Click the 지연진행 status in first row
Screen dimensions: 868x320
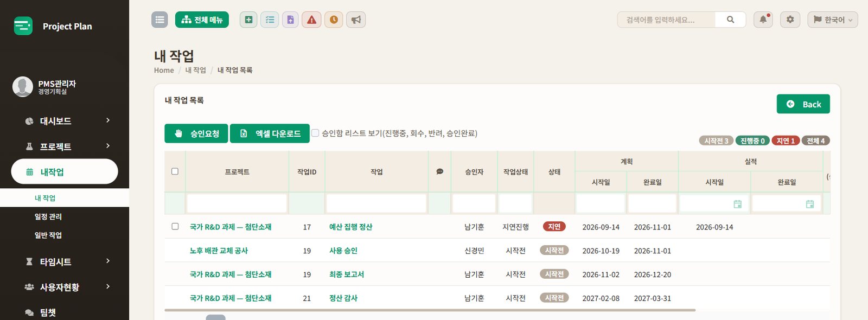(x=515, y=227)
